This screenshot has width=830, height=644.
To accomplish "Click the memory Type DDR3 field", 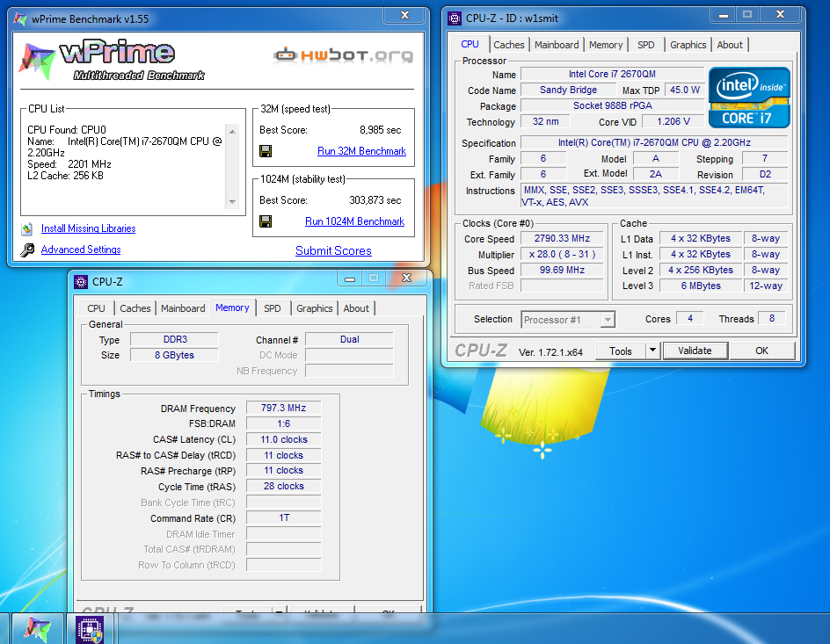I will point(175,339).
